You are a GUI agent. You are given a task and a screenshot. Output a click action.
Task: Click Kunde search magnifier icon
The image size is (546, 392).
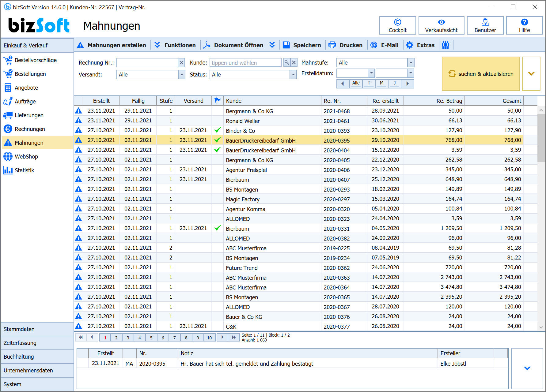tap(286, 62)
